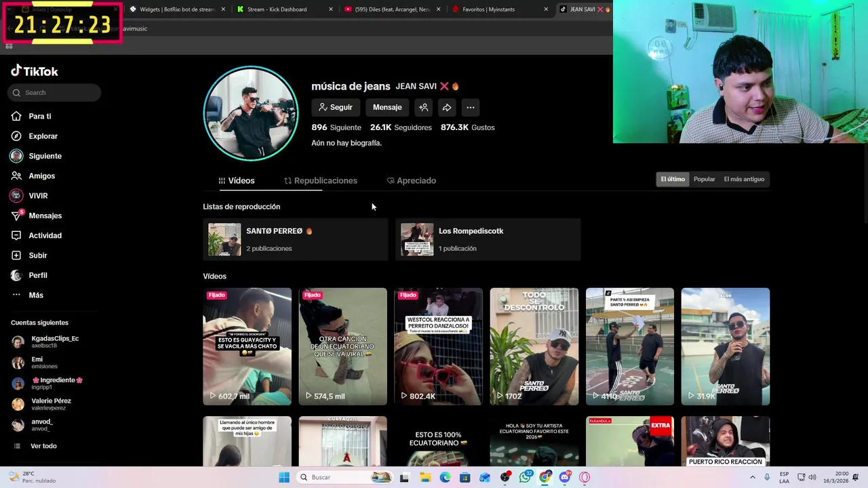Click the profile avatar picture
Screen dimensions: 868x488
[251, 113]
